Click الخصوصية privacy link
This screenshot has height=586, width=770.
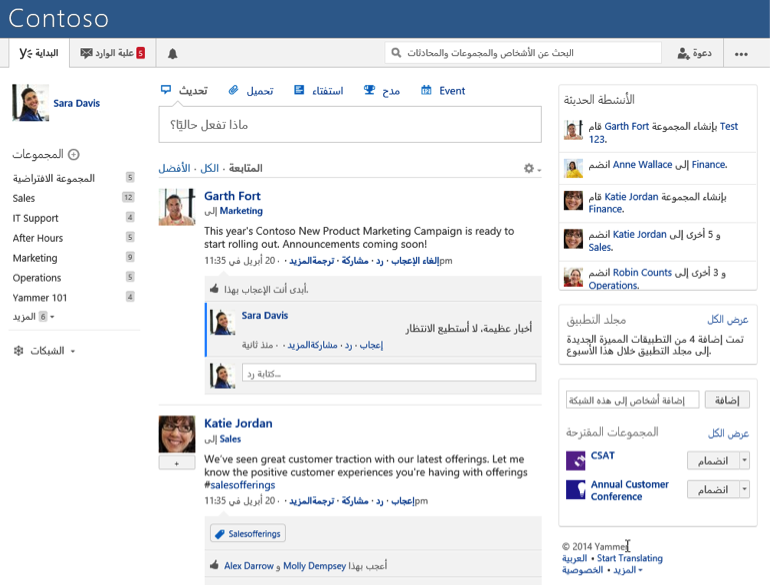tap(582, 570)
